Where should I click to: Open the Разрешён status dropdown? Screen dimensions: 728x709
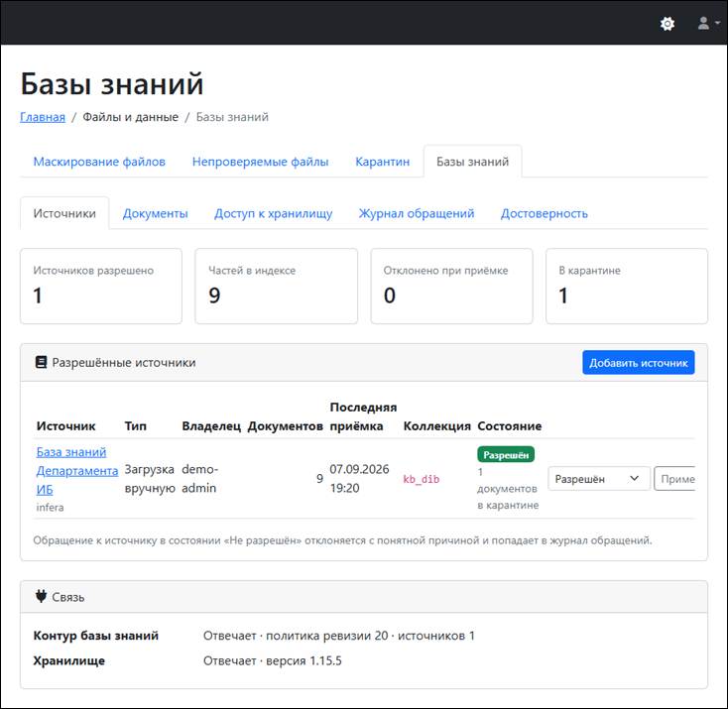point(598,479)
